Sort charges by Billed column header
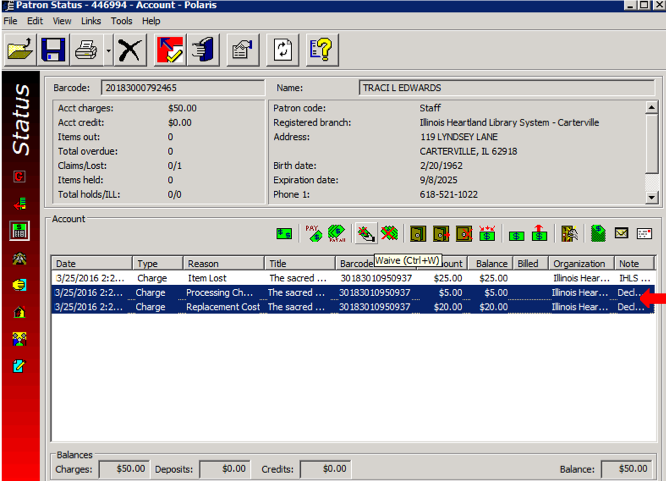Viewport: 666px width, 481px height. click(531, 263)
